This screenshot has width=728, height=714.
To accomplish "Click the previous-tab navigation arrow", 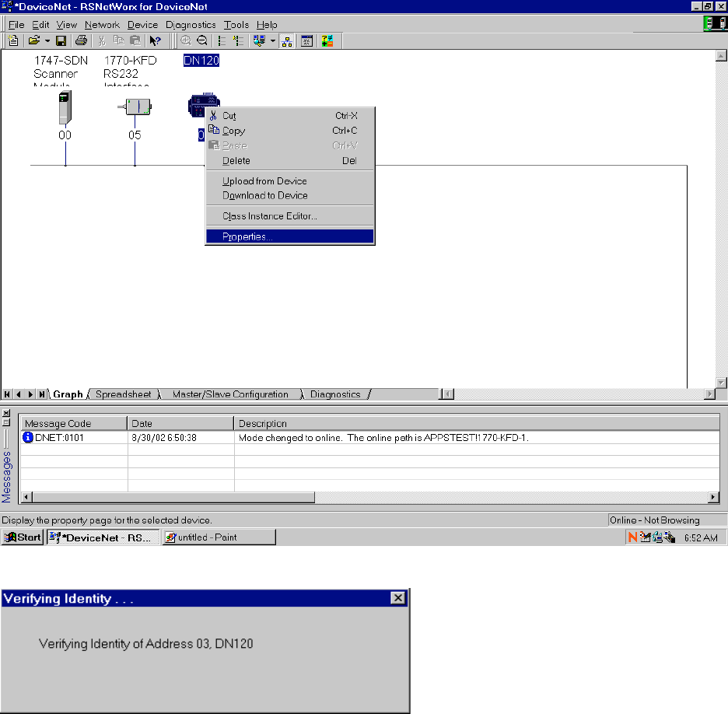I will [x=19, y=394].
